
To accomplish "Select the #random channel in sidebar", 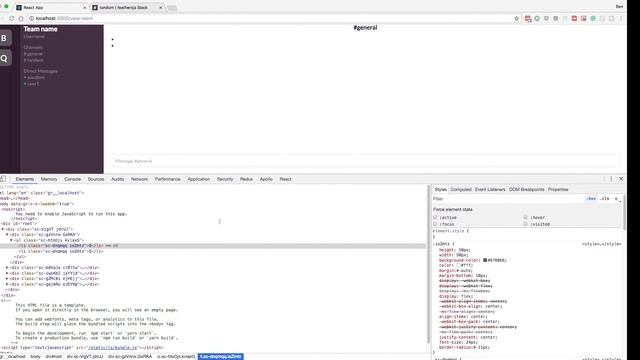I will (x=33, y=60).
